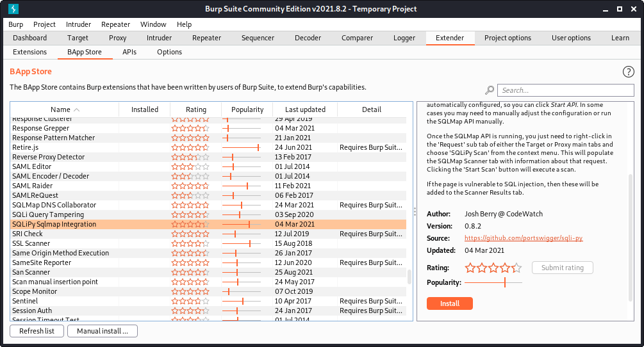Click the extension list vertical scrollbar

(409, 277)
